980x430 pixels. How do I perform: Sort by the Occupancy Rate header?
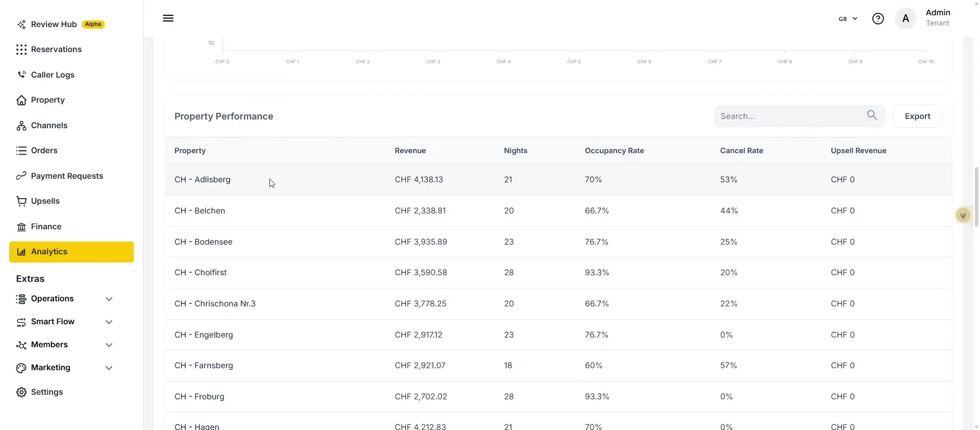pyautogui.click(x=614, y=151)
